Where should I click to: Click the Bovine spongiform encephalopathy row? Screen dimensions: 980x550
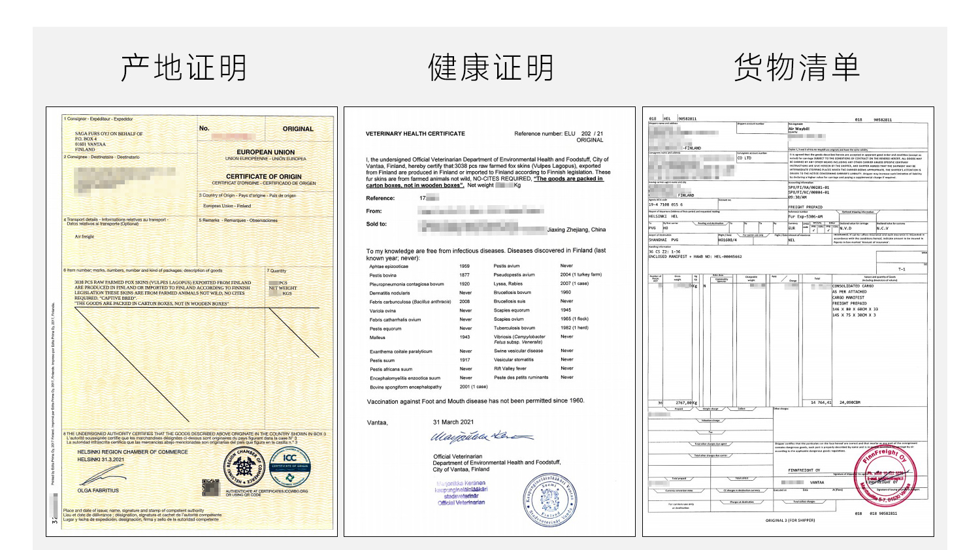point(429,387)
